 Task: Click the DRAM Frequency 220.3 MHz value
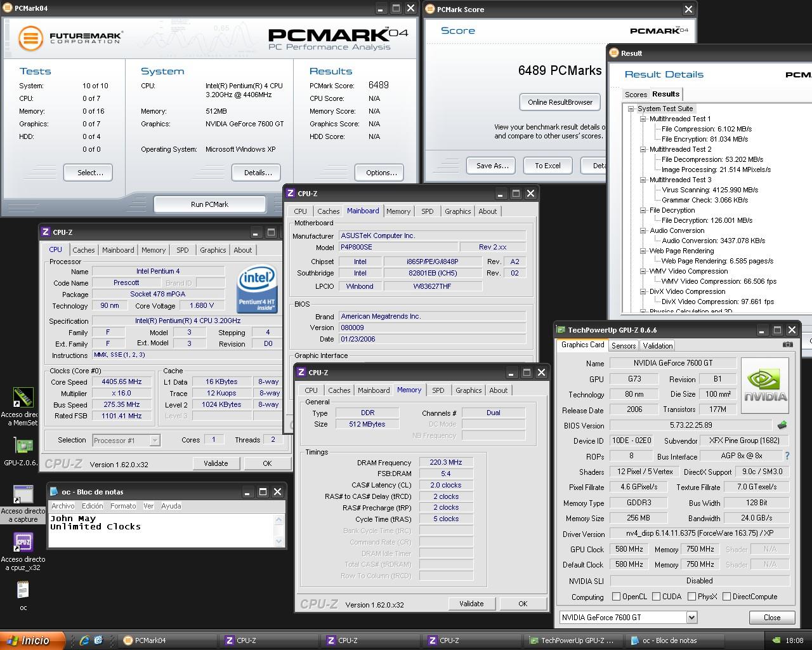pyautogui.click(x=446, y=462)
